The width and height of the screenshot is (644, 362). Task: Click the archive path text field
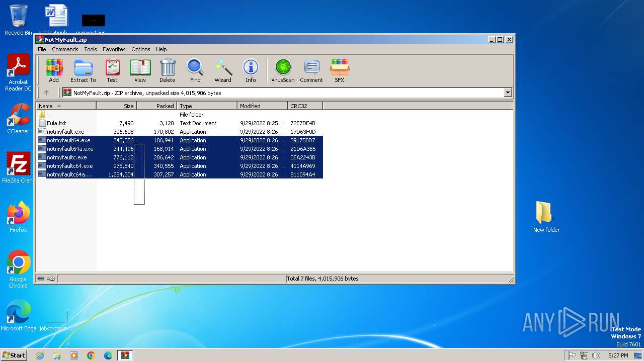pyautogui.click(x=283, y=93)
